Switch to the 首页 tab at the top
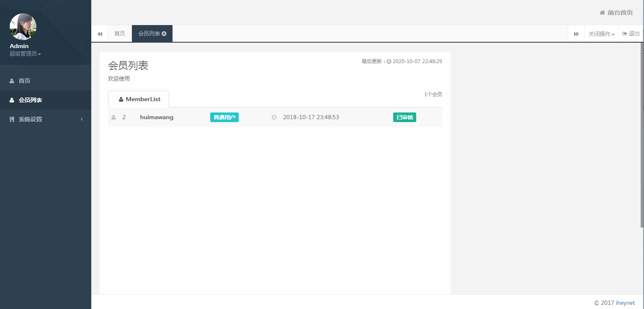Viewport: 644px width, 309px height. point(119,33)
